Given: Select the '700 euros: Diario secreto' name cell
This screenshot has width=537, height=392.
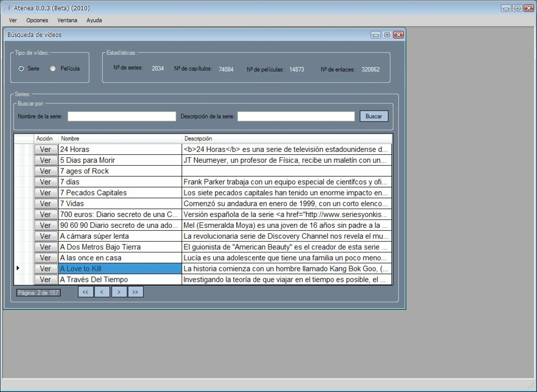Looking at the screenshot, I should [x=120, y=215].
